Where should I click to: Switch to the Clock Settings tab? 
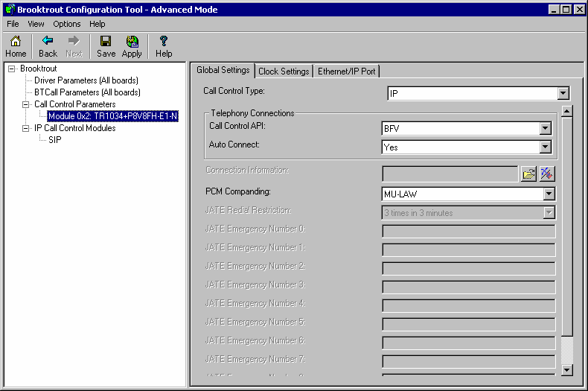283,71
